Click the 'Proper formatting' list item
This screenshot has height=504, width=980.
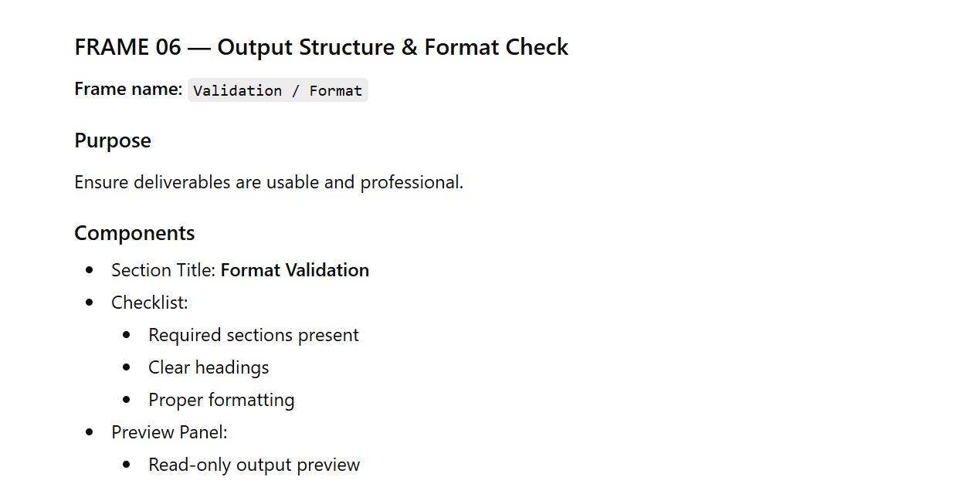(x=222, y=400)
